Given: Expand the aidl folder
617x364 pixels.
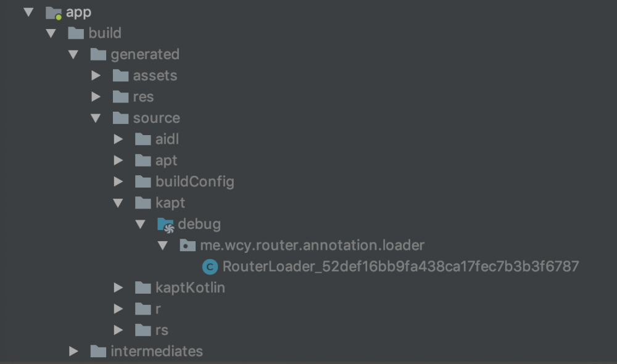Looking at the screenshot, I should 118,139.
